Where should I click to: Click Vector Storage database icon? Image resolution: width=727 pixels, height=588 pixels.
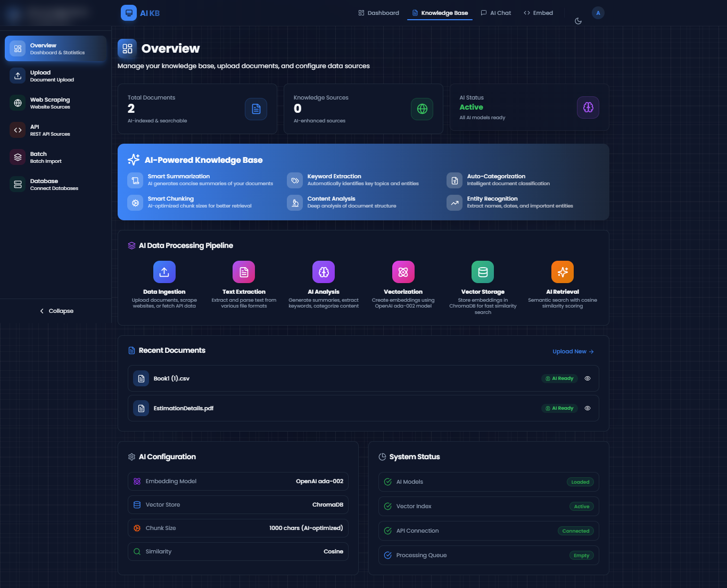pos(483,272)
